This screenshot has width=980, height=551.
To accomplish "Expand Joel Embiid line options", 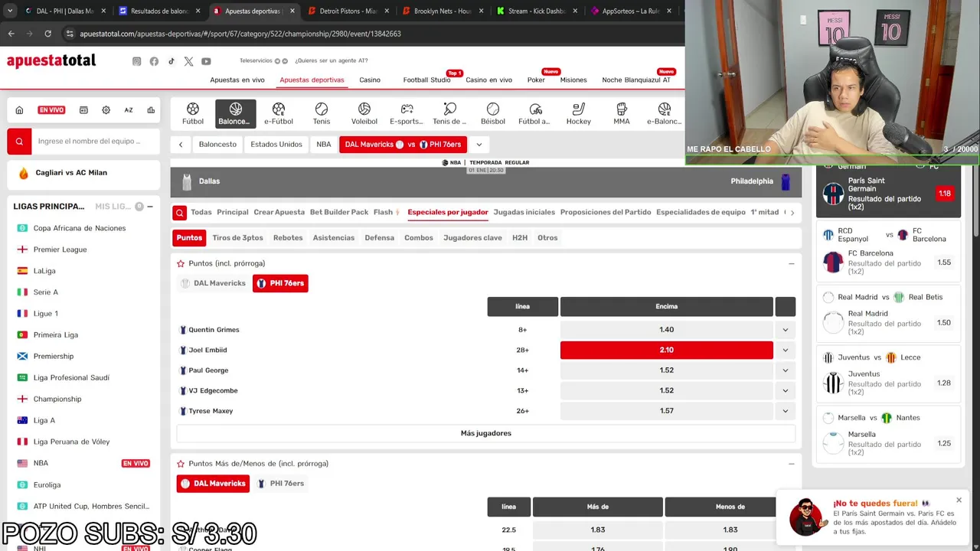I will (785, 350).
